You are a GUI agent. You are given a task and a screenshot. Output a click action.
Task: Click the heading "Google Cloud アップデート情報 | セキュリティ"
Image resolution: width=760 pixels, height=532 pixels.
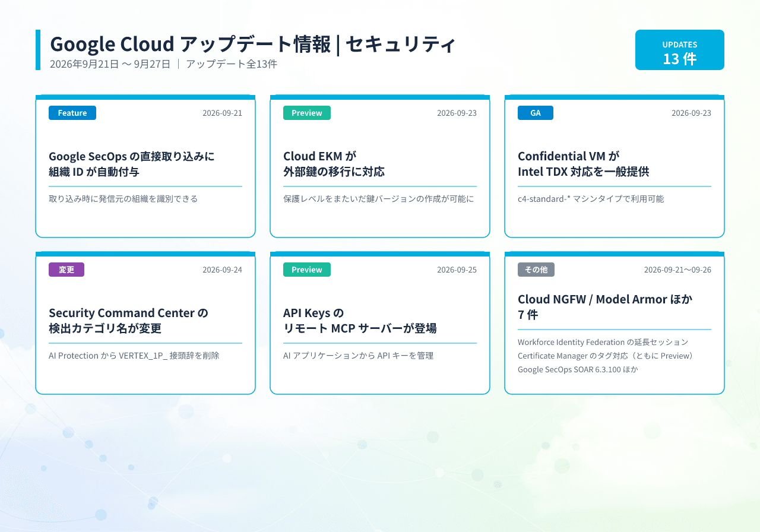click(253, 44)
